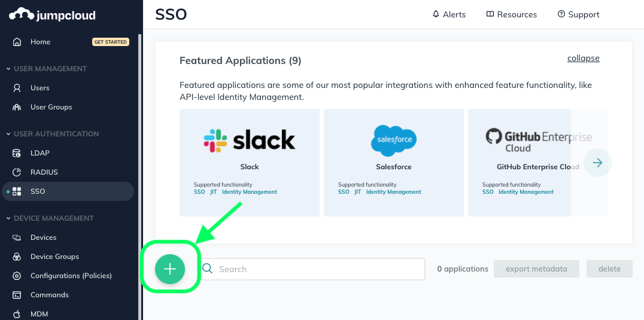Click the Alerts bell icon
This screenshot has height=320, width=644.
point(436,14)
